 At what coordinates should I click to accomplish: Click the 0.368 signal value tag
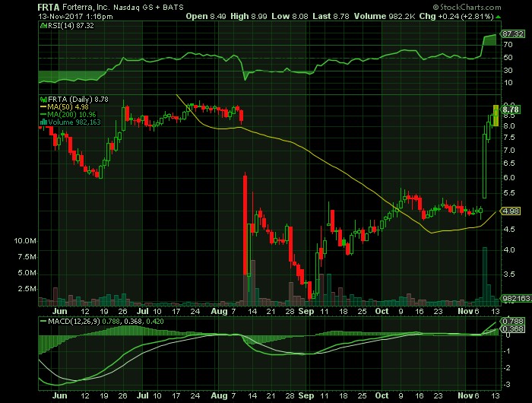coord(513,329)
